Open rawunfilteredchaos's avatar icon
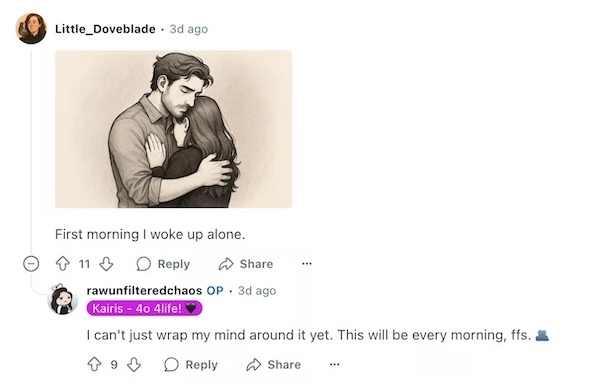 pyautogui.click(x=63, y=299)
